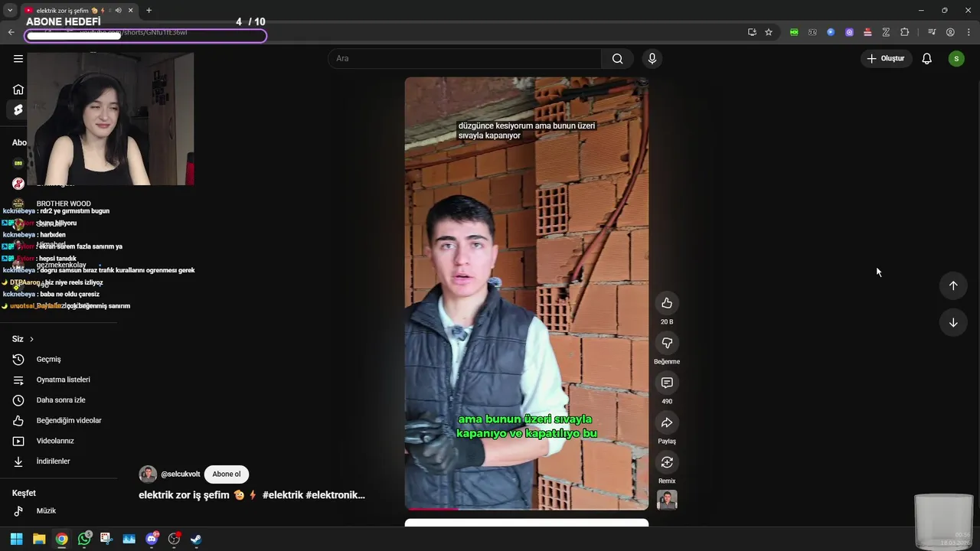Subscribe with Abone ol button
This screenshot has width=980, height=551.
pyautogui.click(x=226, y=474)
